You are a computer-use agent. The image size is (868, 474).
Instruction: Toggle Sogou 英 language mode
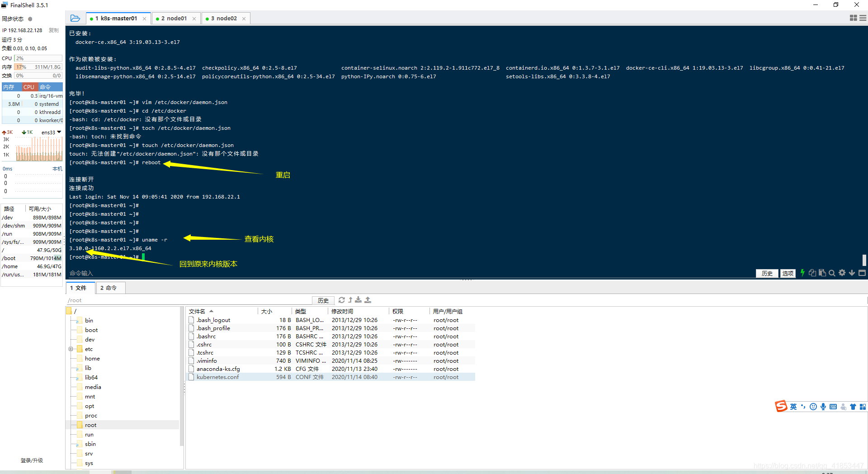coord(793,407)
